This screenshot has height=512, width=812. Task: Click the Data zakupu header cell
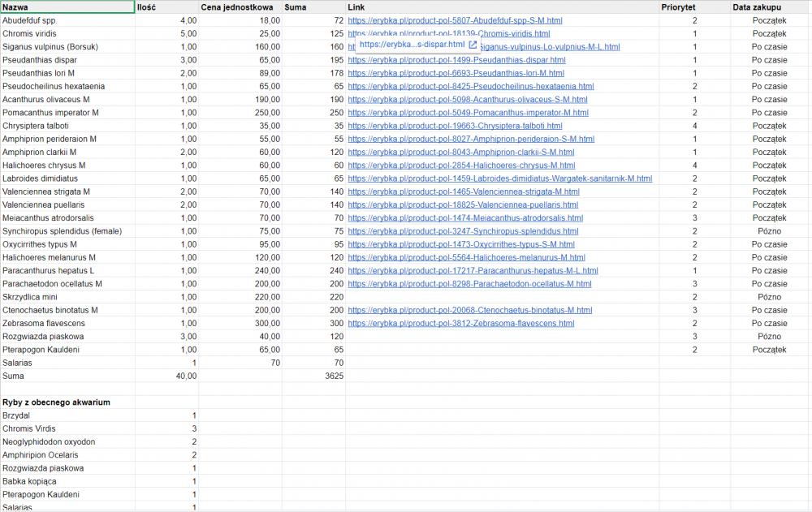770,6
